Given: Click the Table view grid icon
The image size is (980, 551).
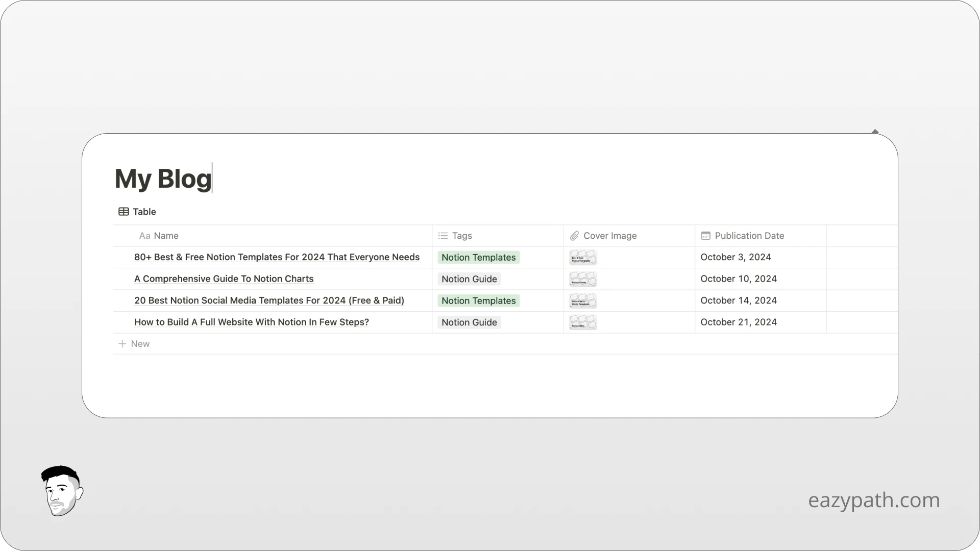Looking at the screenshot, I should 123,211.
